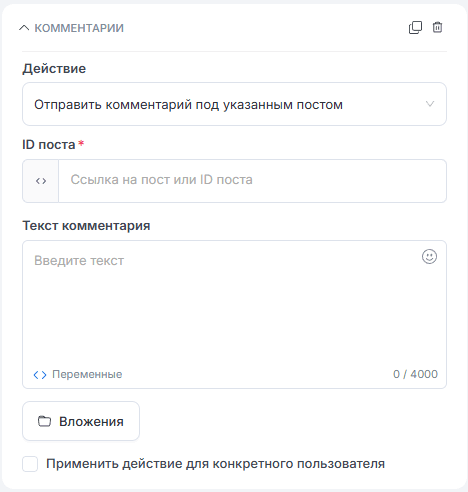Click the КОММЕНТАРИИ section title

[x=79, y=28]
